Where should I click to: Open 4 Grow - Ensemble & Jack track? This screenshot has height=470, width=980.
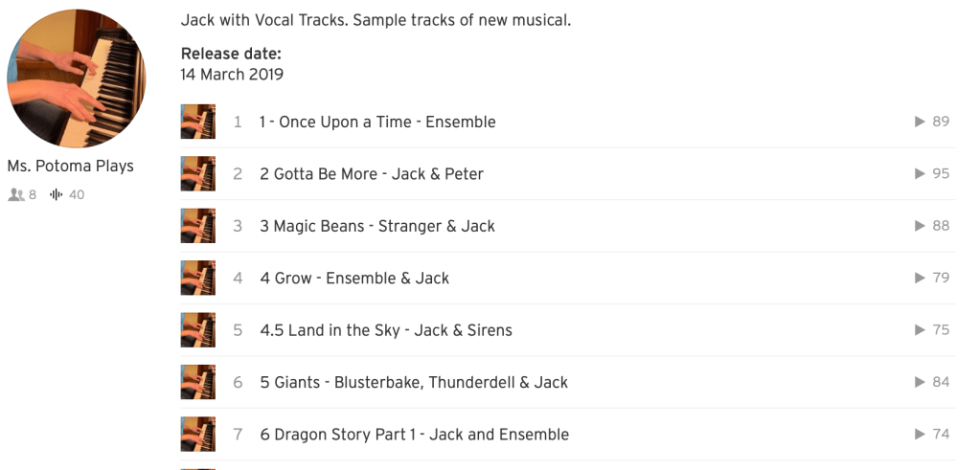(x=354, y=279)
